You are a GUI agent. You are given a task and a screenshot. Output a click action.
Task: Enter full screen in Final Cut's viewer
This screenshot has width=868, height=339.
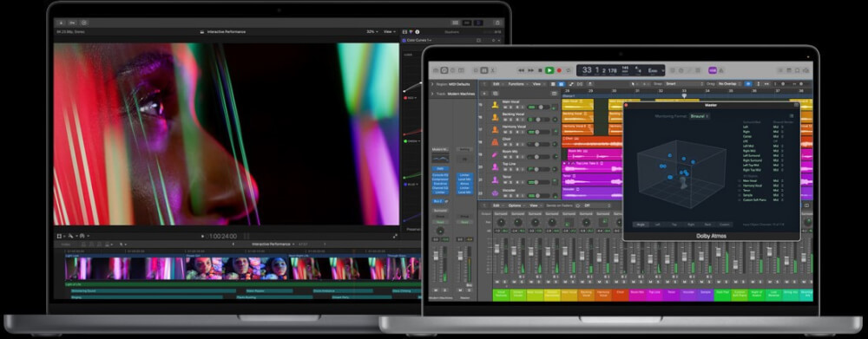point(395,236)
